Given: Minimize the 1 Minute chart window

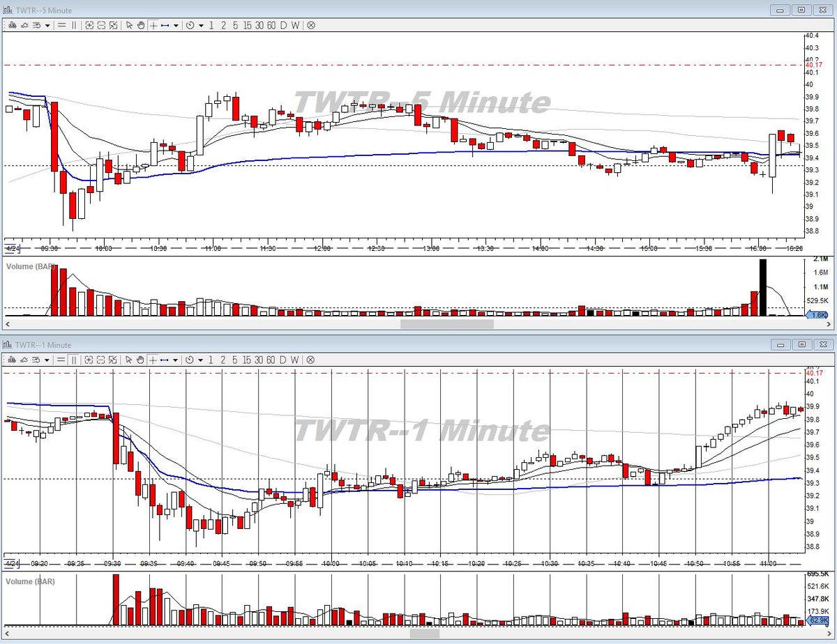Looking at the screenshot, I should [781, 344].
